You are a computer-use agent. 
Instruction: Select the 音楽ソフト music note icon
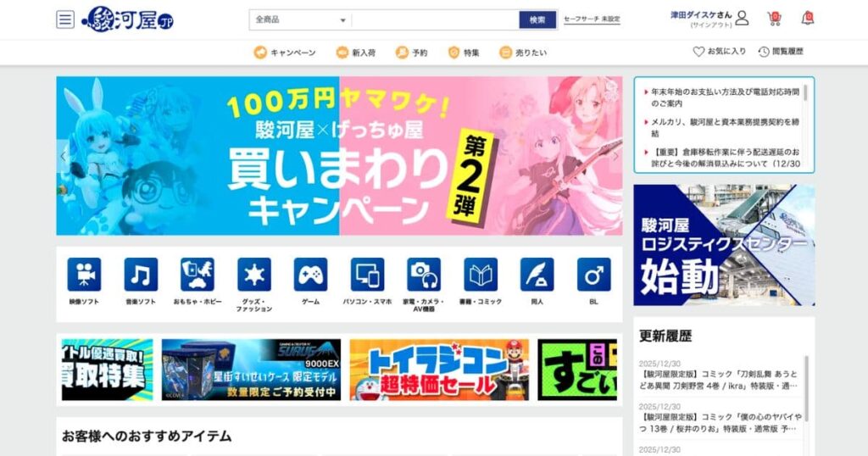141,275
